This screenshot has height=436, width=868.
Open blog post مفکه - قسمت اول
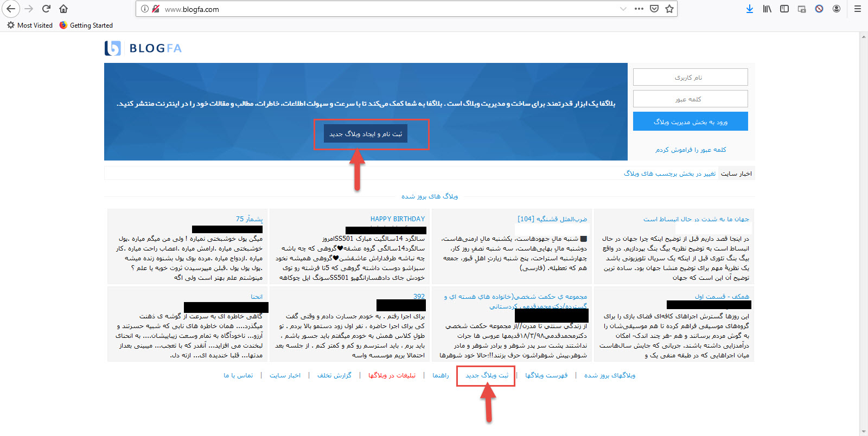[x=722, y=297]
